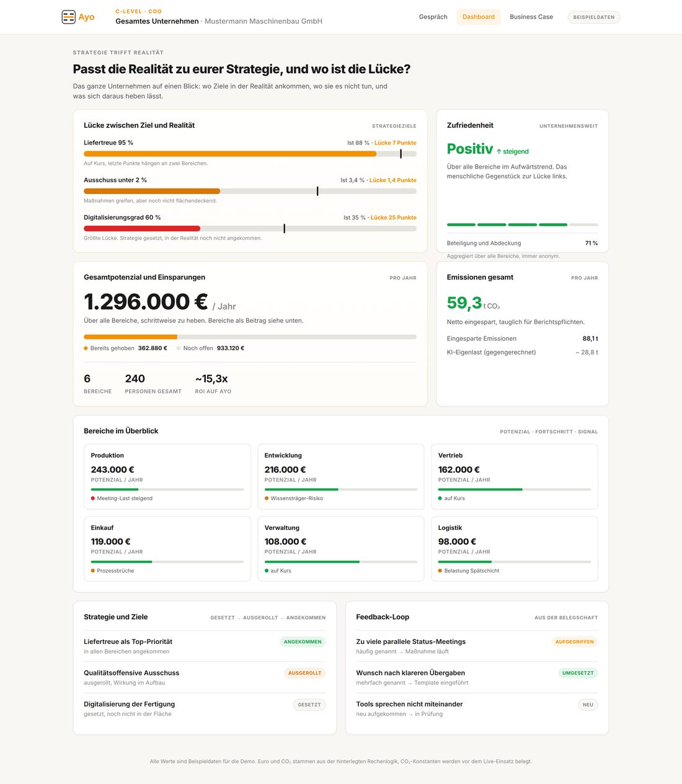
Task: Open the Produktion area card
Action: tap(167, 477)
